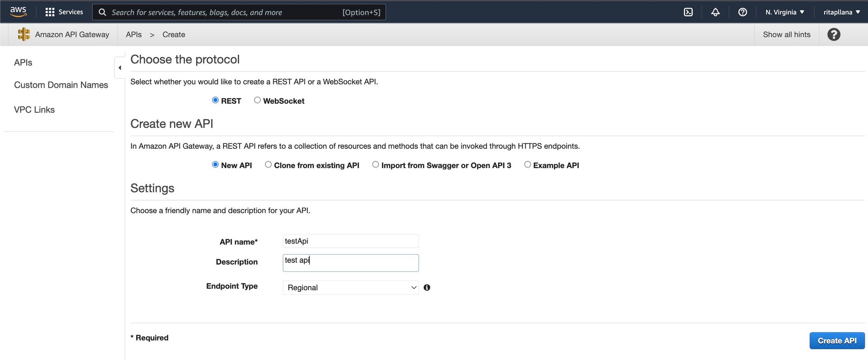This screenshot has height=360, width=868.
Task: Focus the AWS search box
Action: click(239, 12)
